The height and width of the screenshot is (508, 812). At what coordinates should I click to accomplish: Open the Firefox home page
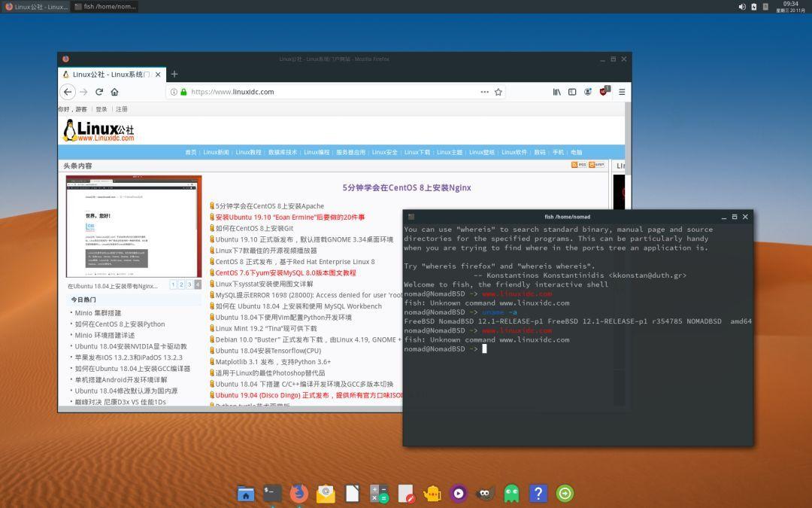(114, 92)
